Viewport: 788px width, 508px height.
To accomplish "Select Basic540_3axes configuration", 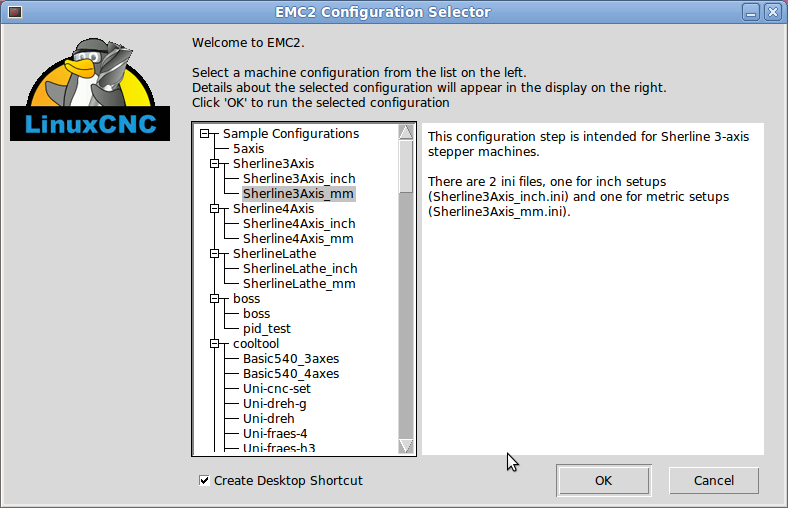I will (x=291, y=359).
